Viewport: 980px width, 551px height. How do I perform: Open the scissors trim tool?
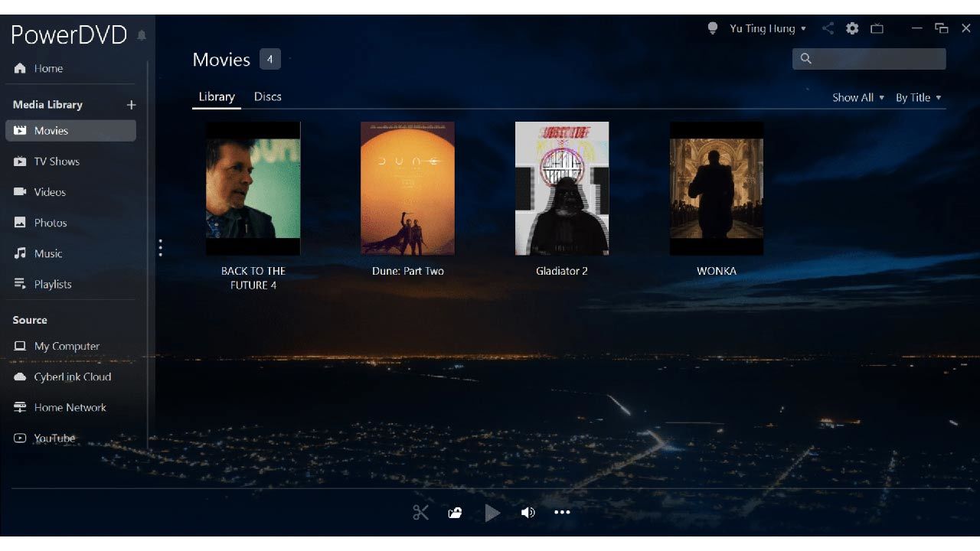[420, 513]
